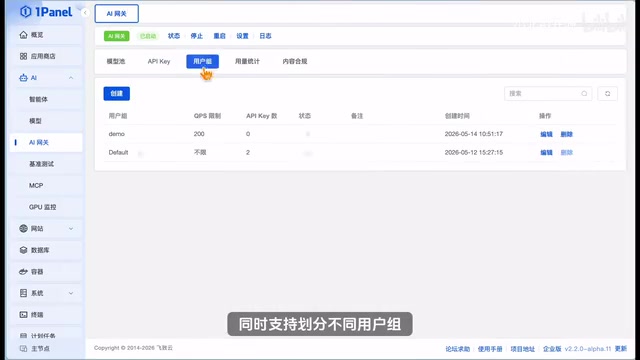Click 删除 for the demo group
Image resolution: width=640 pixels, height=360 pixels.
click(567, 134)
